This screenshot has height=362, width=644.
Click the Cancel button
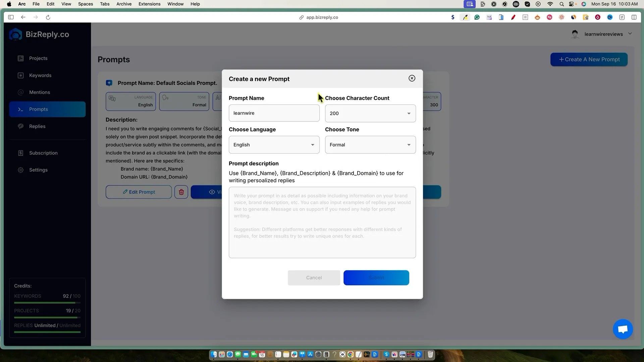314,278
